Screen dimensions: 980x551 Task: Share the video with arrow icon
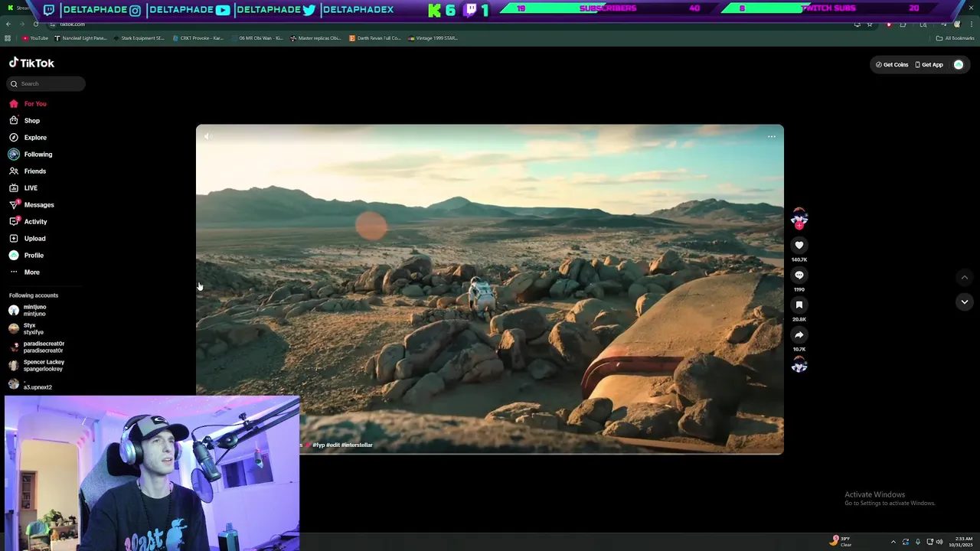[x=799, y=334]
